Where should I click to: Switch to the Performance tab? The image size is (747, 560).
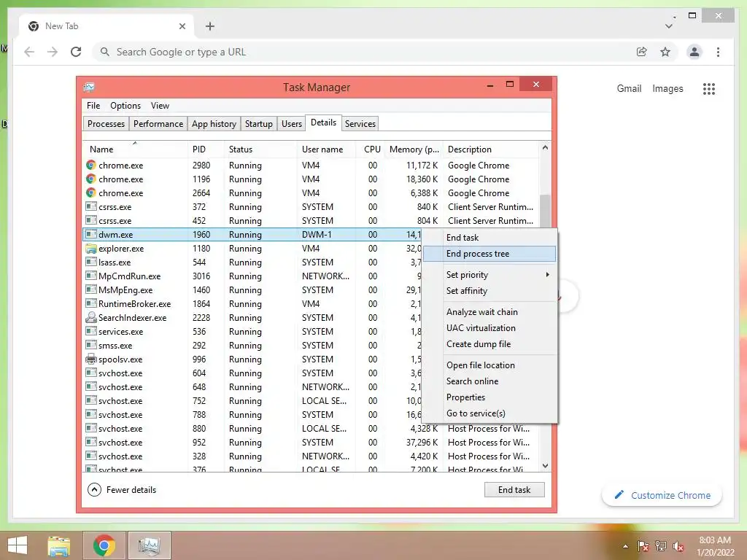[x=158, y=124]
